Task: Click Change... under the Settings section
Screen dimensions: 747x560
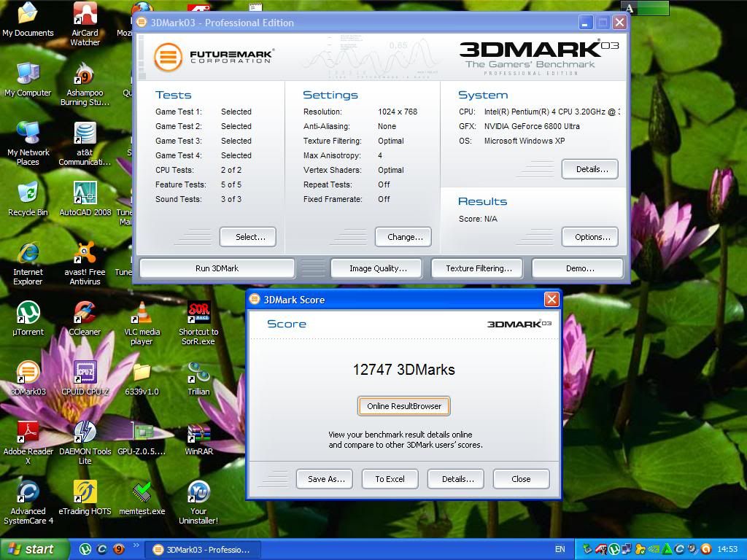Action: (x=403, y=237)
